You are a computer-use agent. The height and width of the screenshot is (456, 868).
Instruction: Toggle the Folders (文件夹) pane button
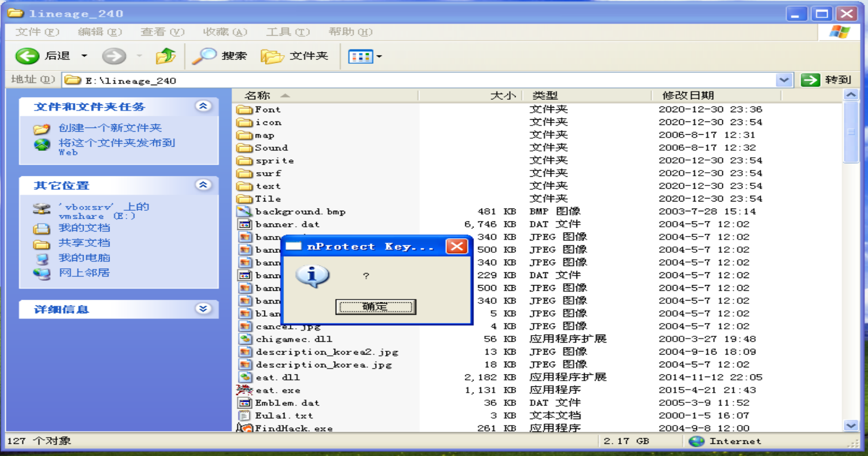(295, 56)
